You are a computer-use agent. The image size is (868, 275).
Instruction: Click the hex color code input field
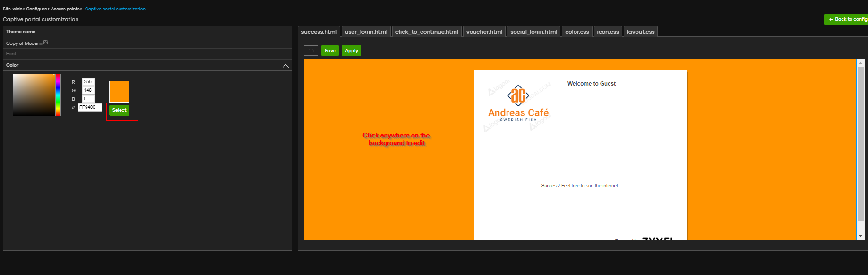[90, 107]
